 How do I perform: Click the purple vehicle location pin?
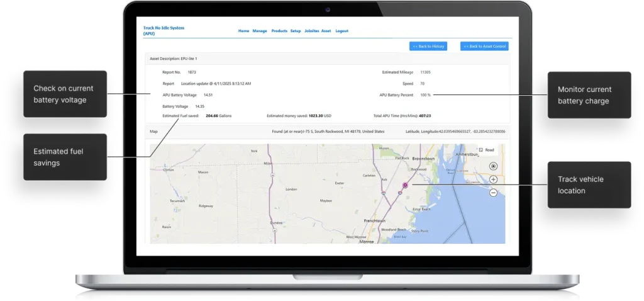point(405,185)
